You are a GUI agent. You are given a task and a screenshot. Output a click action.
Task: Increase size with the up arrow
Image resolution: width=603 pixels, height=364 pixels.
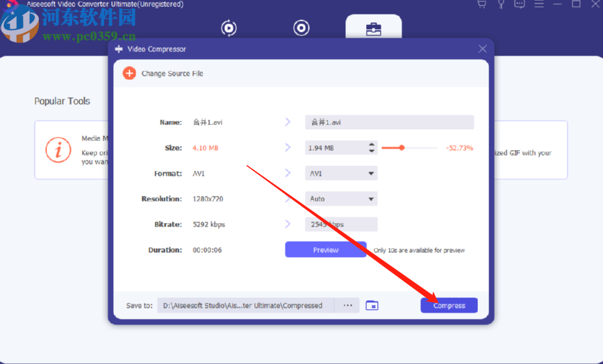372,145
